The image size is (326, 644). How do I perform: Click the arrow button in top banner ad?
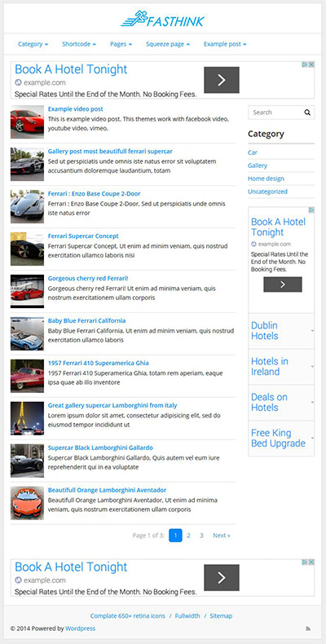(222, 80)
